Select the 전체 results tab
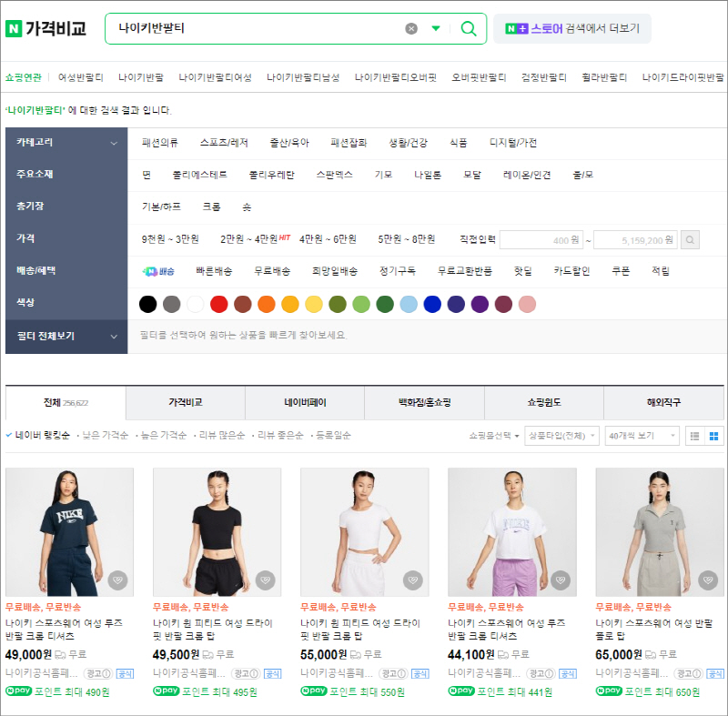728x716 pixels. (x=66, y=403)
